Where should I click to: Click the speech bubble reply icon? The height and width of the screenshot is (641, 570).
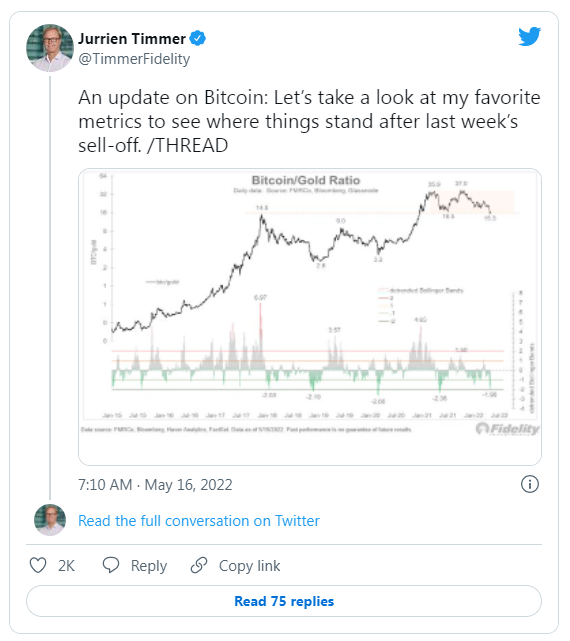coord(110,565)
